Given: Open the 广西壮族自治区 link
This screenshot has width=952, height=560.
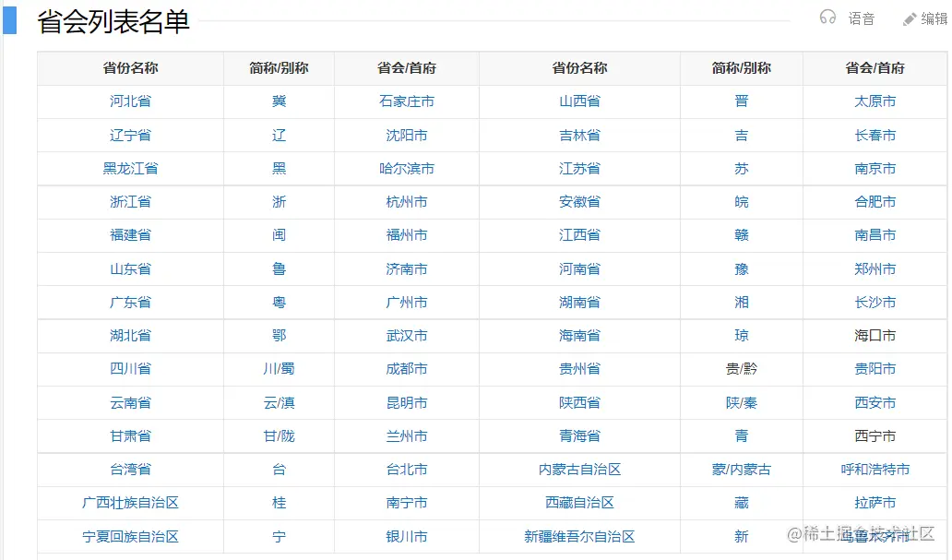Looking at the screenshot, I should [131, 503].
